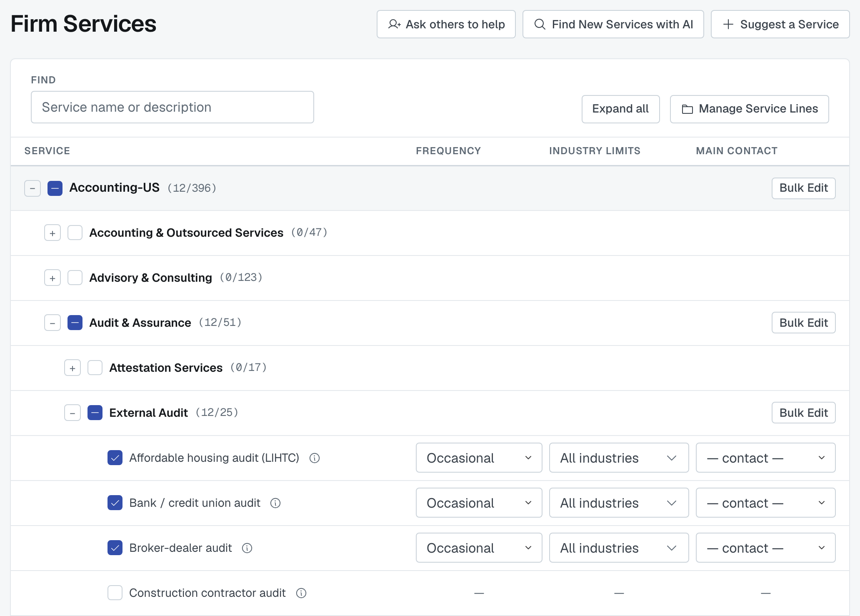Check the Accounting & Outsourced Services checkbox
The image size is (860, 616).
click(x=75, y=233)
